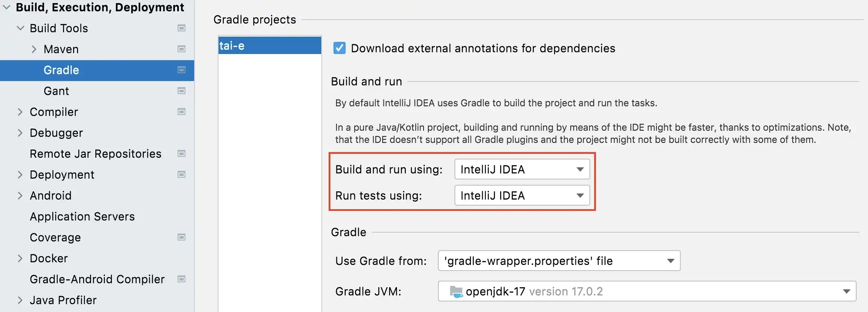The height and width of the screenshot is (312, 868).
Task: Select the tai-e Gradle project
Action: click(x=269, y=46)
